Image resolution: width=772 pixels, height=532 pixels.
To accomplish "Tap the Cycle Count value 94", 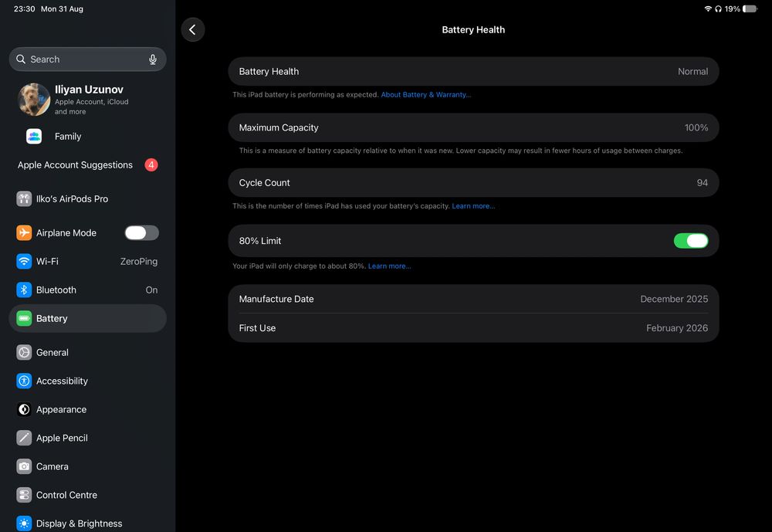I will 702,183.
